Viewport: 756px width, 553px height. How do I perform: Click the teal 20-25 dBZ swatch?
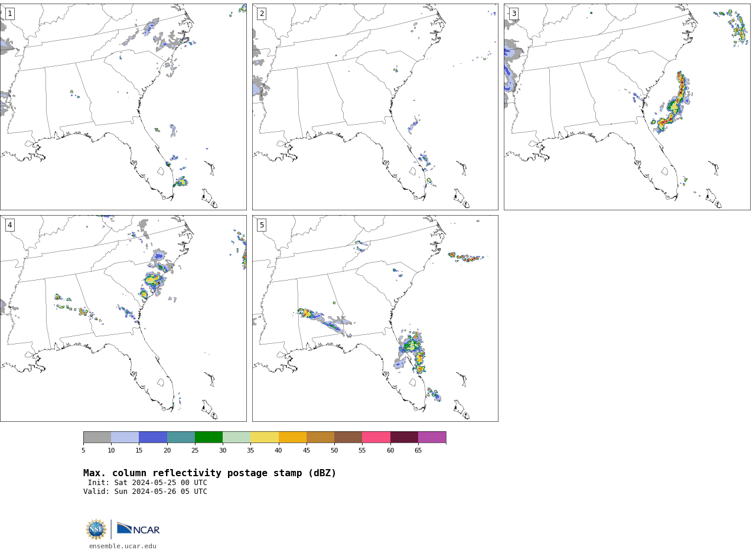(x=181, y=437)
